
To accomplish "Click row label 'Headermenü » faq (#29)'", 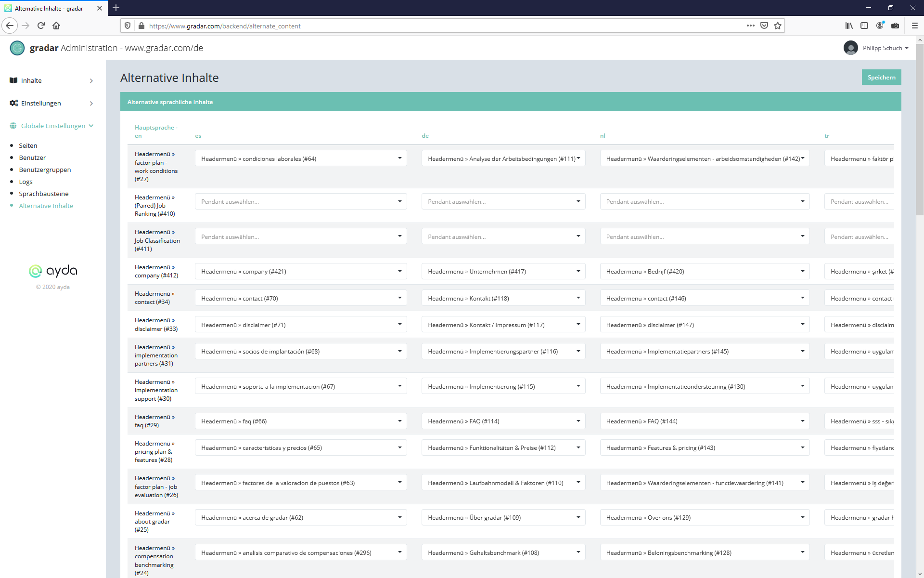I will (154, 421).
